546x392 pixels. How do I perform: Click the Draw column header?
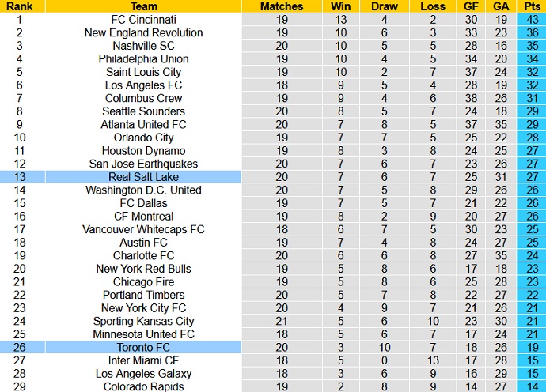pyautogui.click(x=384, y=6)
